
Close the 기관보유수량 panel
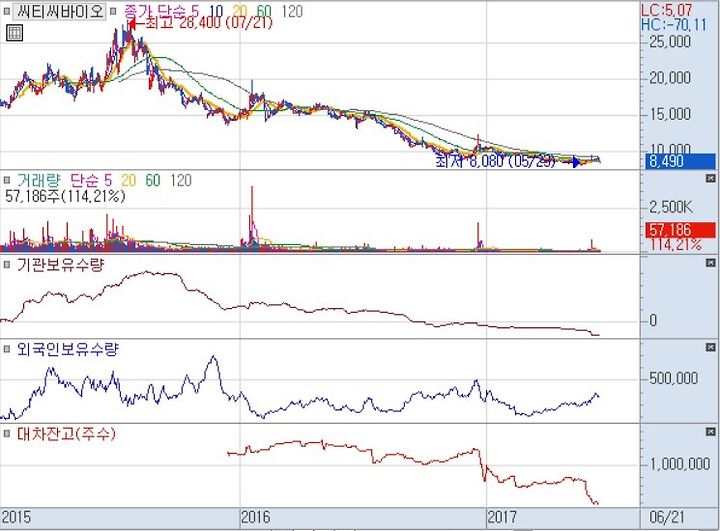point(710,262)
